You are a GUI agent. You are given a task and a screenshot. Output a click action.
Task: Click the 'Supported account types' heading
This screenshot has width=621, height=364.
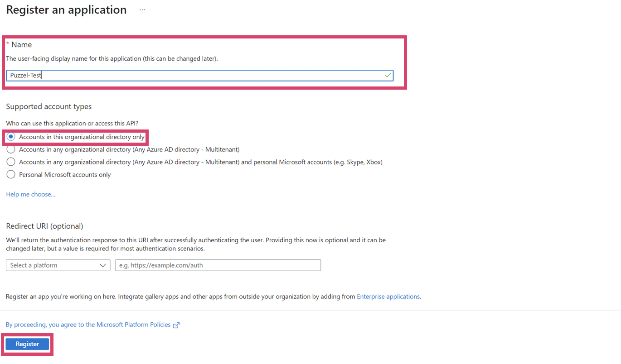click(49, 106)
